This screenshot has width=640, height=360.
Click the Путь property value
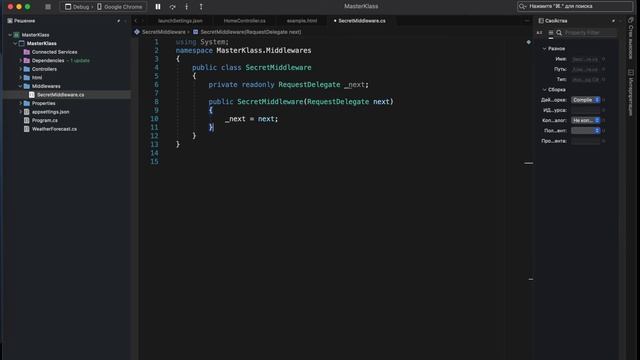click(x=585, y=69)
